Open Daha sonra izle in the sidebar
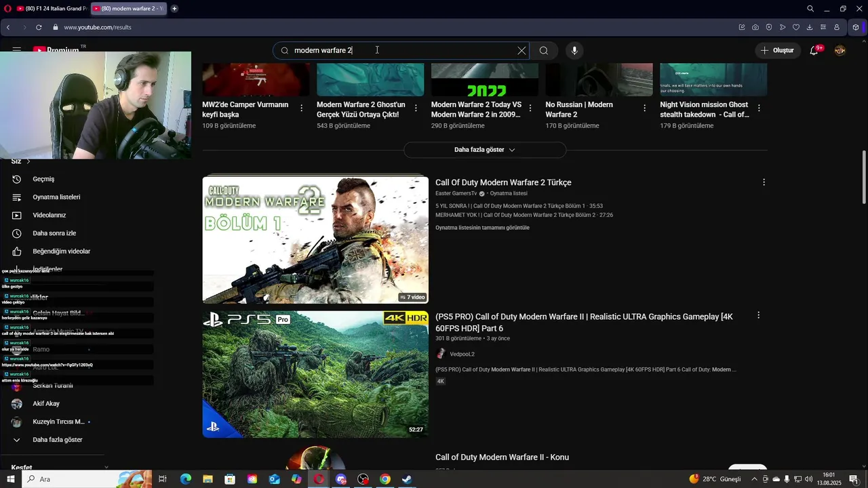This screenshot has height=488, width=868. (54, 233)
